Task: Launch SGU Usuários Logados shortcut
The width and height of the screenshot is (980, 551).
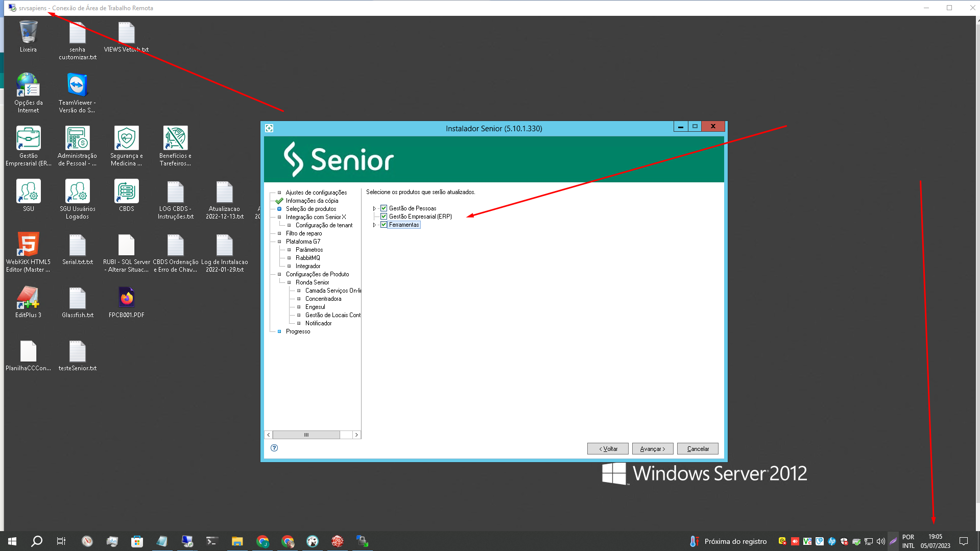Action: (78, 199)
